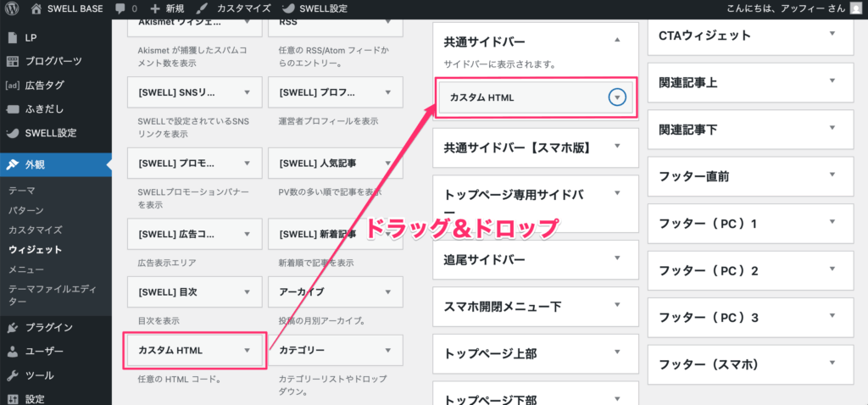Expand the [SWELL] 新着記事 widget arrow
The image size is (868, 405).
[388, 234]
